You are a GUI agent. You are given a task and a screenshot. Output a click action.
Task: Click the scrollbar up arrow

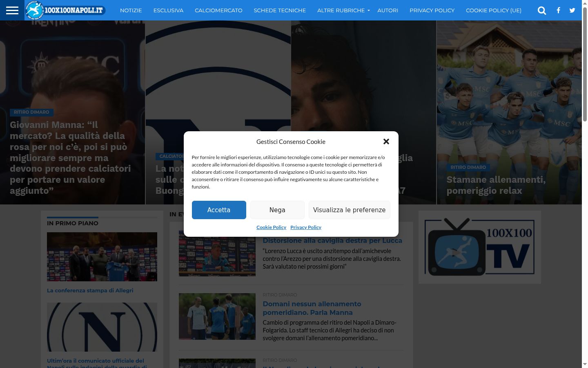[585, 3]
